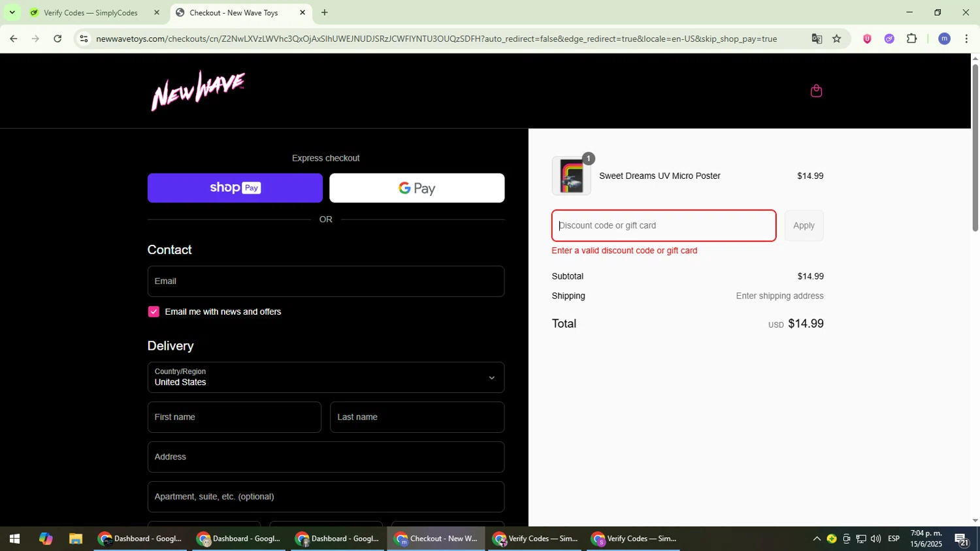Reload the checkout page
Image resolution: width=980 pixels, height=551 pixels.
[x=57, y=39]
